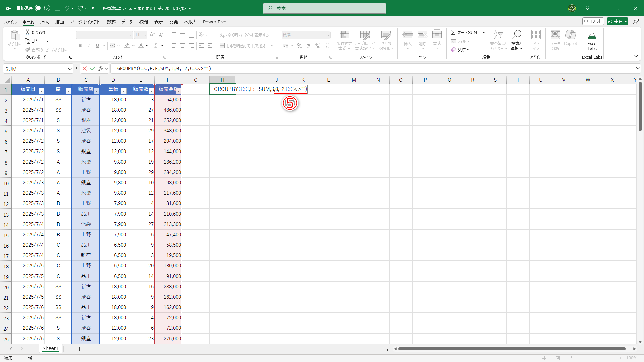Confirm formula with the checkmark icon
The width and height of the screenshot is (644, 362).
tap(93, 69)
